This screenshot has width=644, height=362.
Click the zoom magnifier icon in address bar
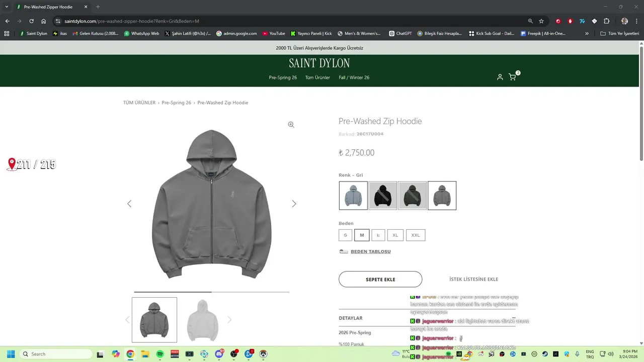click(530, 21)
